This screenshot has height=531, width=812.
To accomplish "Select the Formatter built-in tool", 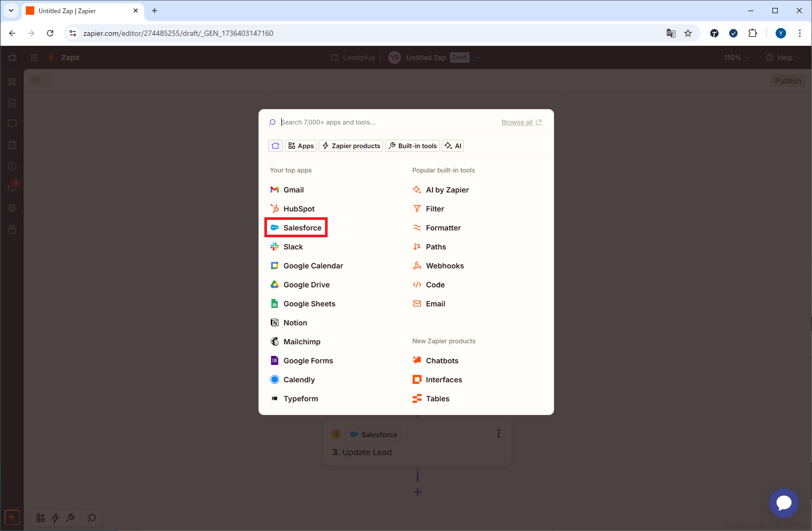I will pyautogui.click(x=443, y=227).
